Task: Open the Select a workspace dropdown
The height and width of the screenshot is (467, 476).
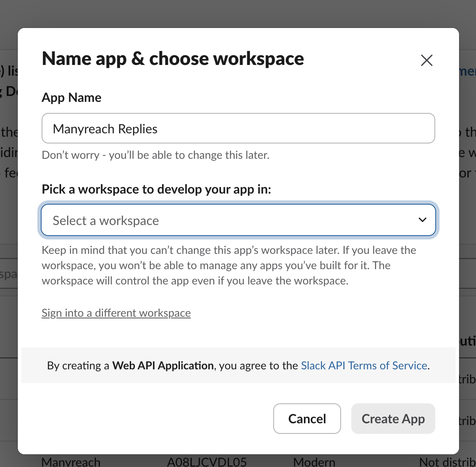Action: click(x=238, y=220)
